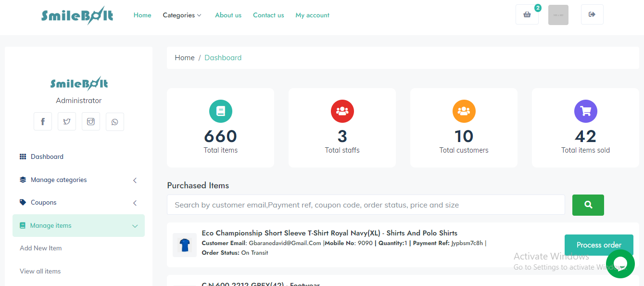This screenshot has width=644, height=286.
Task: Open the Instagram social icon
Action: click(91, 122)
